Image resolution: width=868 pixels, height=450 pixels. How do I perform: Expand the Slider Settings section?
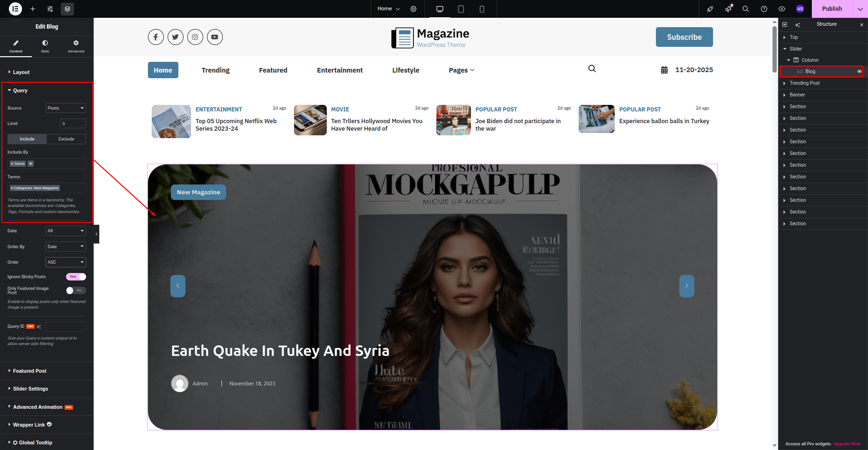pyautogui.click(x=30, y=389)
